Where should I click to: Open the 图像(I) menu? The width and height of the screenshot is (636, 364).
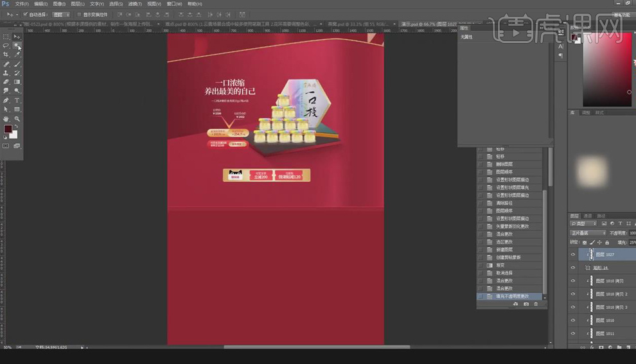coord(59,4)
